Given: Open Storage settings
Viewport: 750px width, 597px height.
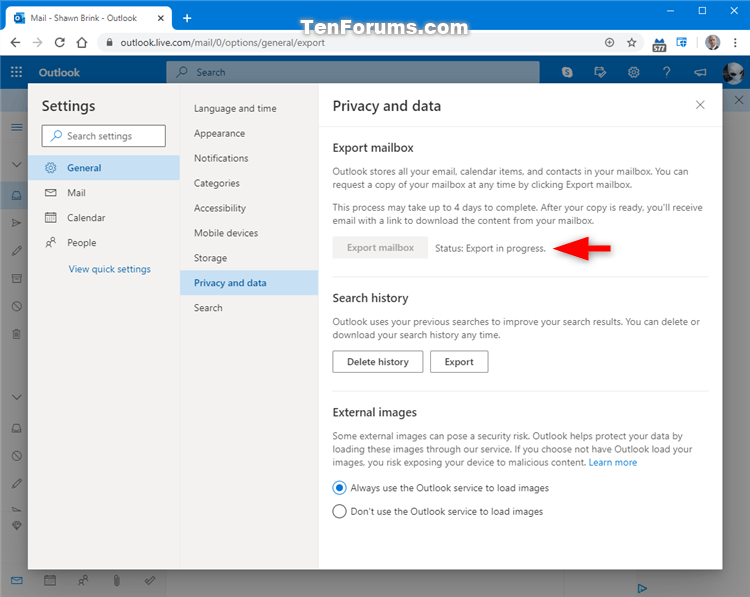Looking at the screenshot, I should (249, 258).
